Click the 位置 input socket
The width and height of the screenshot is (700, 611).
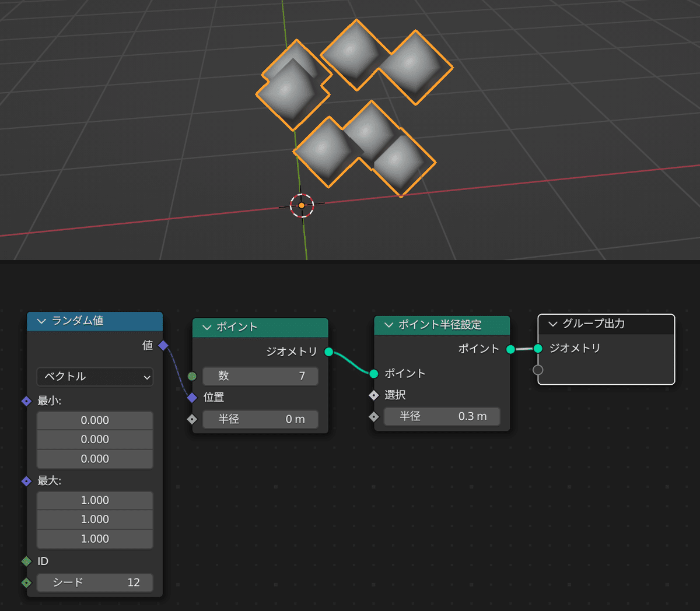click(x=192, y=398)
